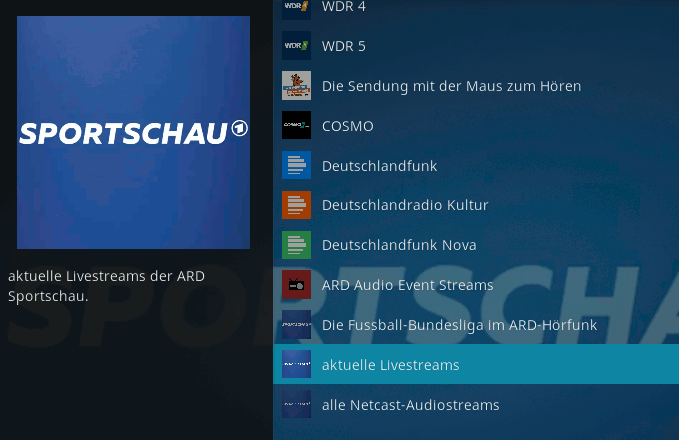679x440 pixels.
Task: Open alle Netcast-Audiostreams
Action: pyautogui.click(x=476, y=404)
